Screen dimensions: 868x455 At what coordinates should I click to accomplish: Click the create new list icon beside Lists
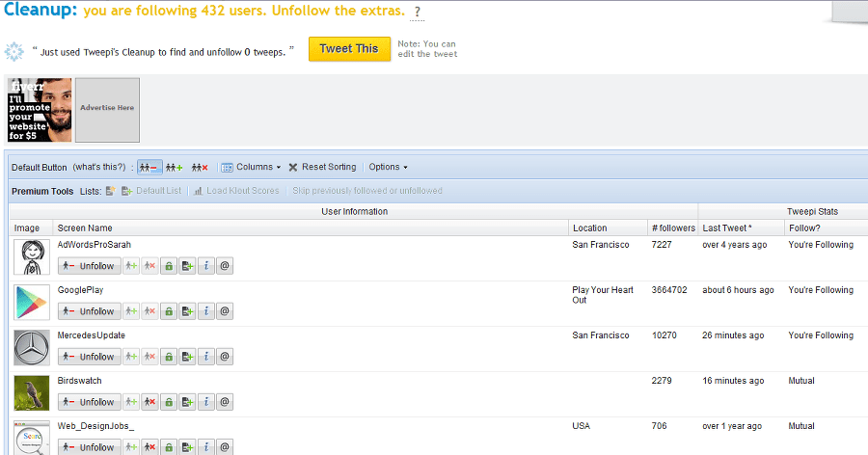coord(111,191)
